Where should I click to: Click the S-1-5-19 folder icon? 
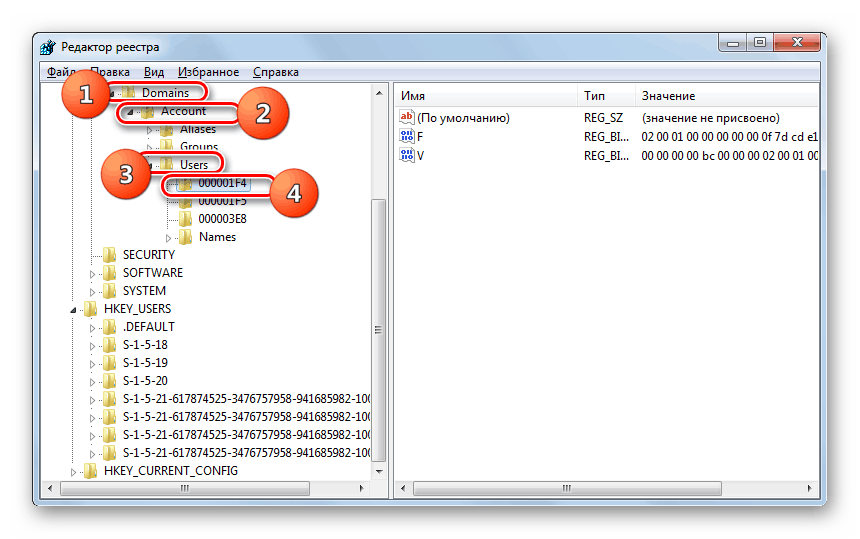(x=110, y=363)
